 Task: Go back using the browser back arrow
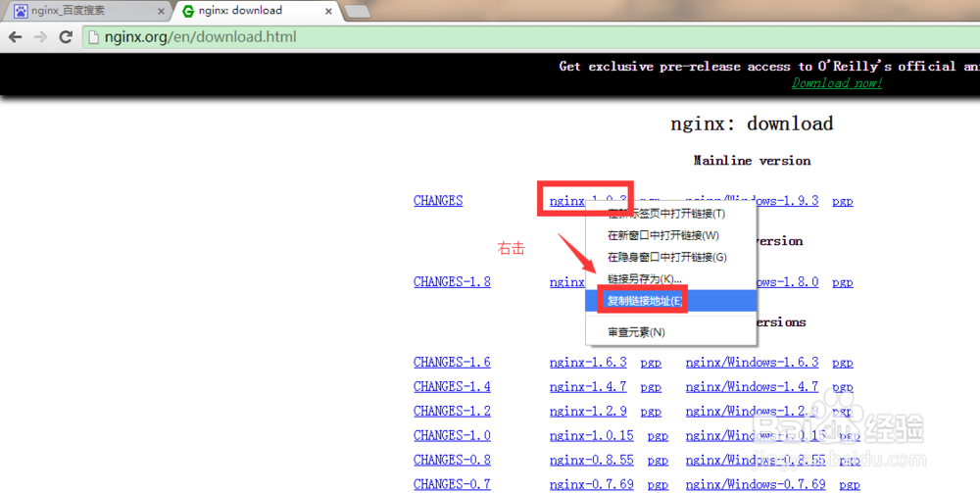coord(15,37)
